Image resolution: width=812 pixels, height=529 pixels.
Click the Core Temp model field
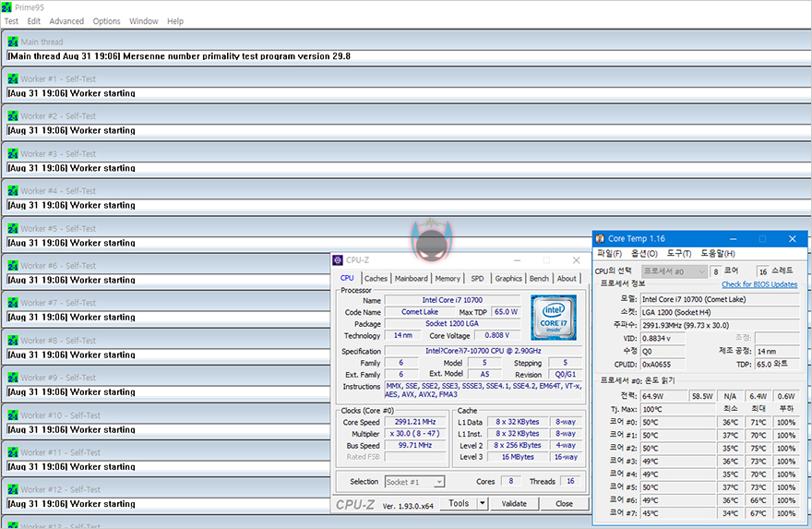[720, 299]
